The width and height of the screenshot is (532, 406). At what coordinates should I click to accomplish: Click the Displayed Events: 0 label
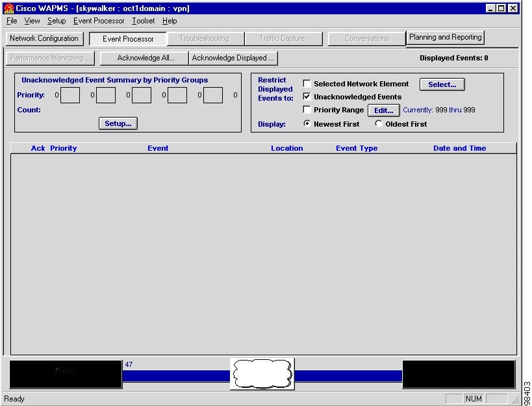[x=453, y=58]
